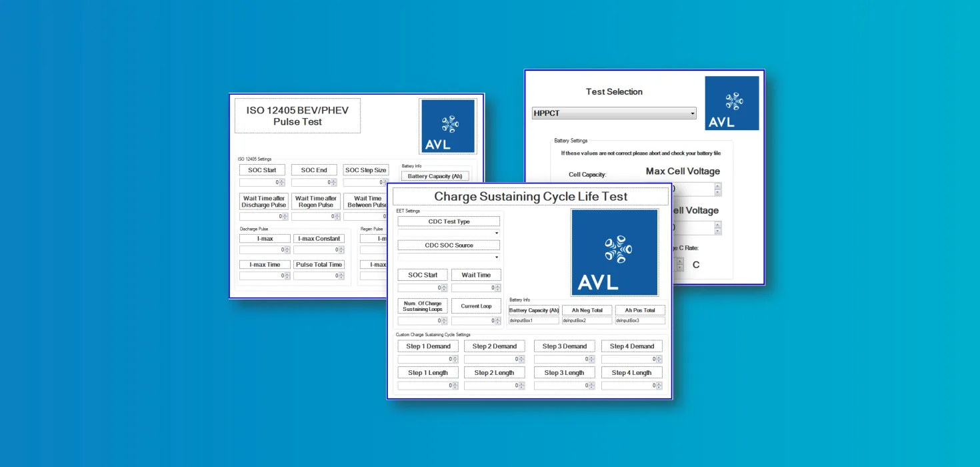Image resolution: width=980 pixels, height=467 pixels.
Task: Select the I-max Constant input field
Action: pos(316,250)
